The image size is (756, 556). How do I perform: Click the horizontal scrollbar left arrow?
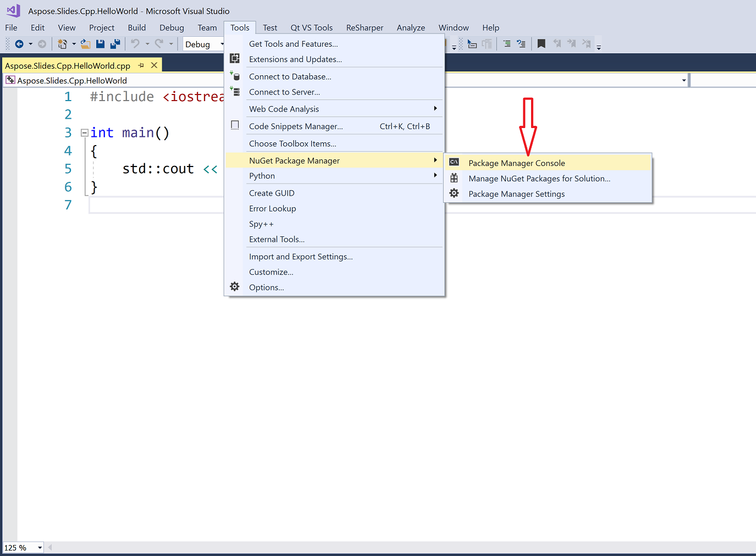50,547
